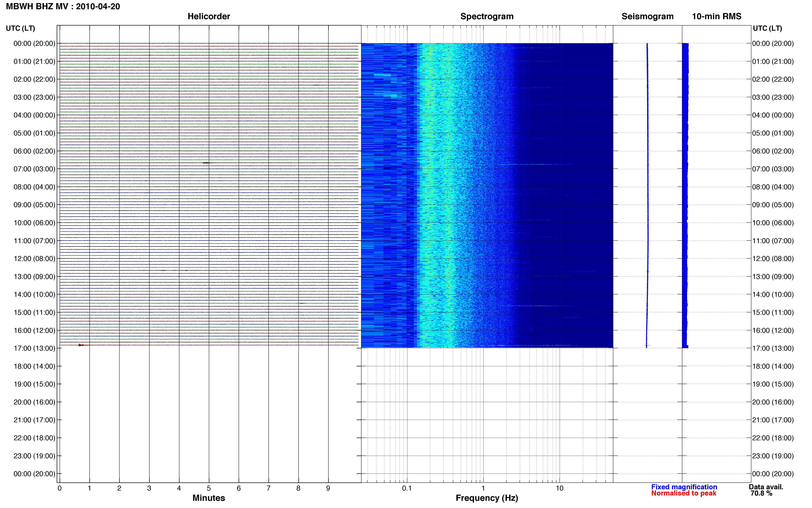
Task: Click 19:00 (15:00) on the Helicorder time axis
Action: [34, 384]
